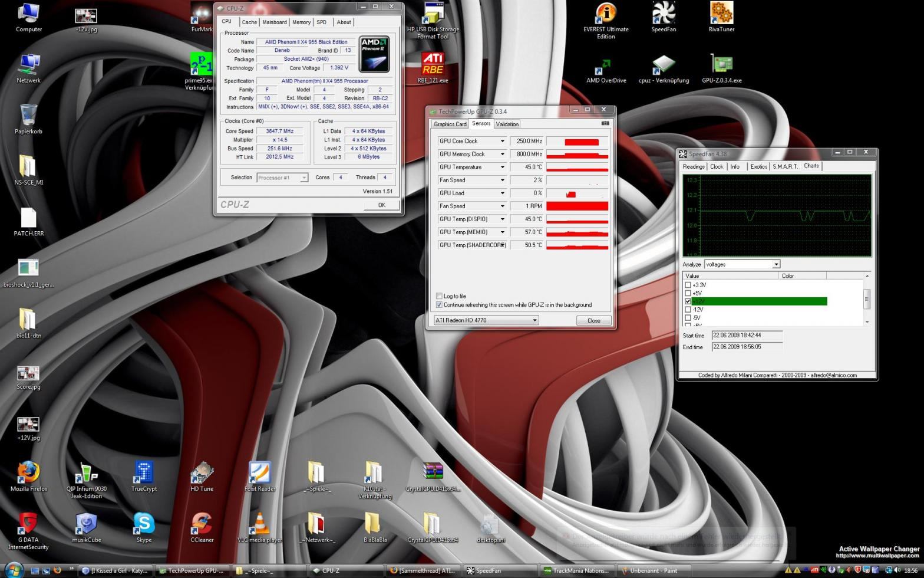This screenshot has width=924, height=578.
Task: Launch AMD OverDrive desktop icon
Action: [606, 70]
